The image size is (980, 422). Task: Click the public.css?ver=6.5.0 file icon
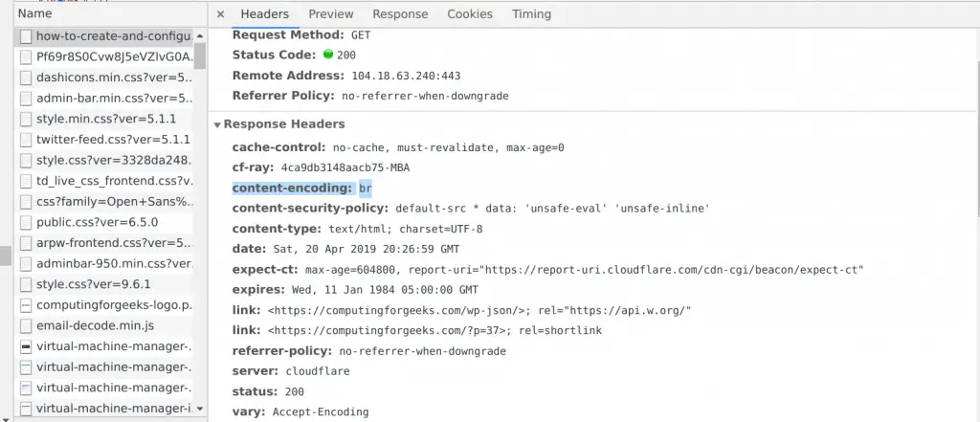coord(26,223)
